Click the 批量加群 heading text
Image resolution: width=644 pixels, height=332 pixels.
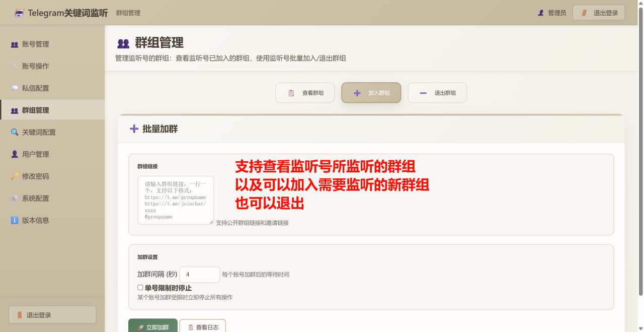tap(160, 129)
